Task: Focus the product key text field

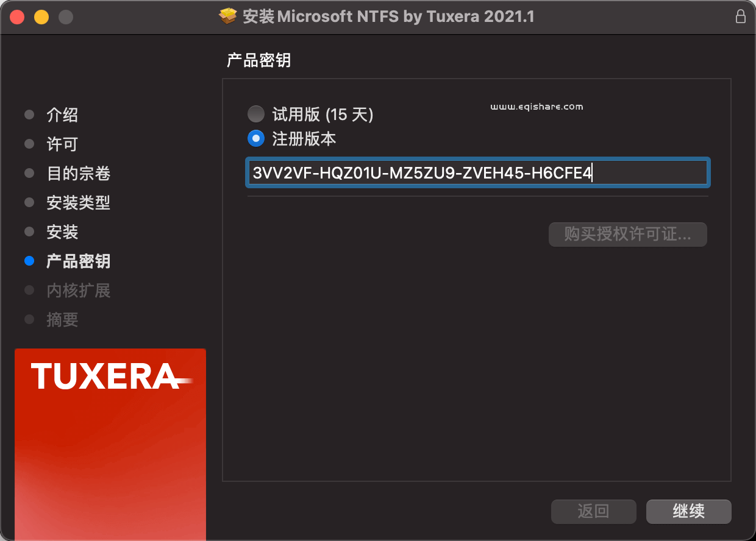Action: pyautogui.click(x=477, y=173)
